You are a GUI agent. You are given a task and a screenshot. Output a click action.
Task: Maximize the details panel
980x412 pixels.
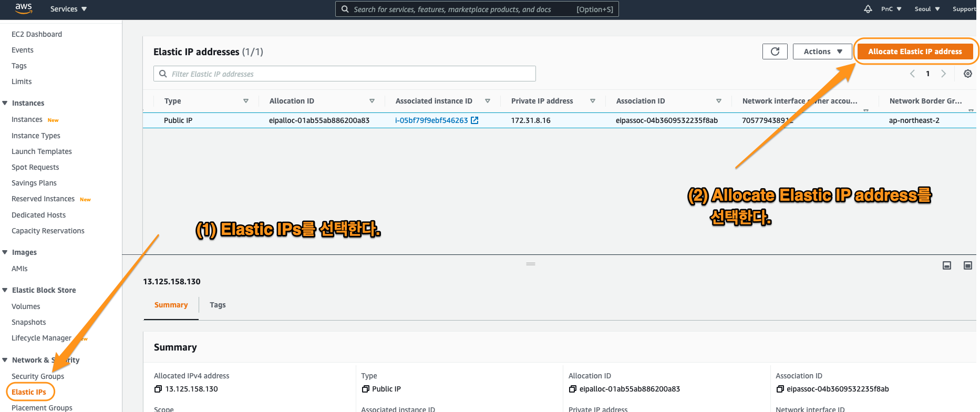(x=967, y=265)
